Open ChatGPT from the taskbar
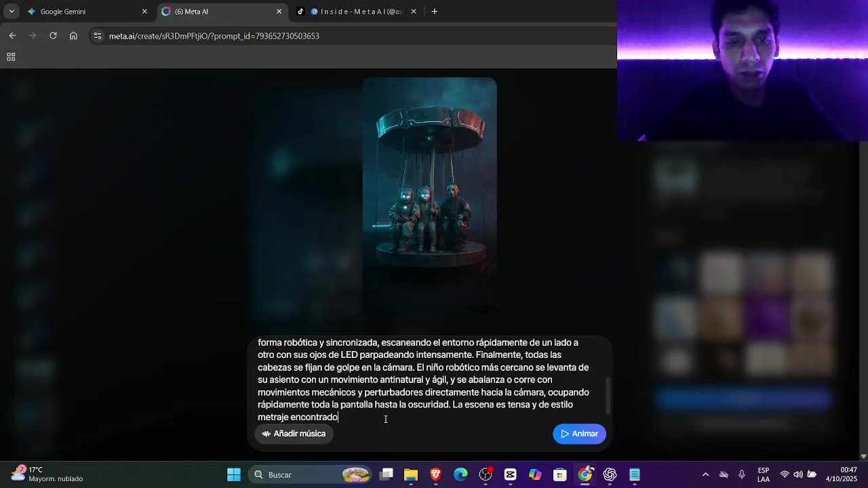The height and width of the screenshot is (488, 868). [610, 474]
